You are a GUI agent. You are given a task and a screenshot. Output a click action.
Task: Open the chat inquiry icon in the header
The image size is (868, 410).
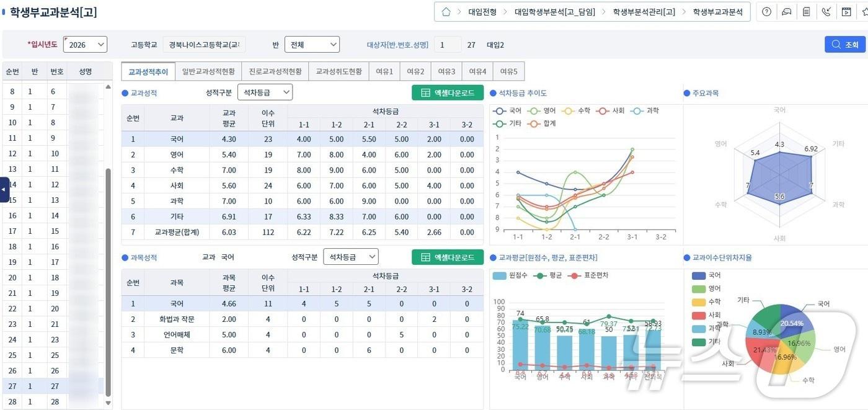pyautogui.click(x=787, y=12)
